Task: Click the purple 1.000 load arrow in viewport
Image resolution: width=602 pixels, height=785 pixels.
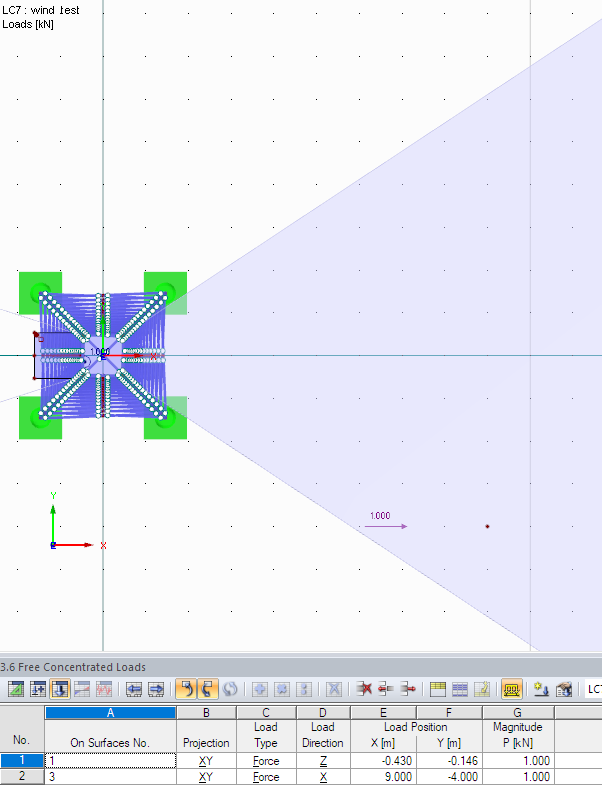Action: (x=386, y=526)
